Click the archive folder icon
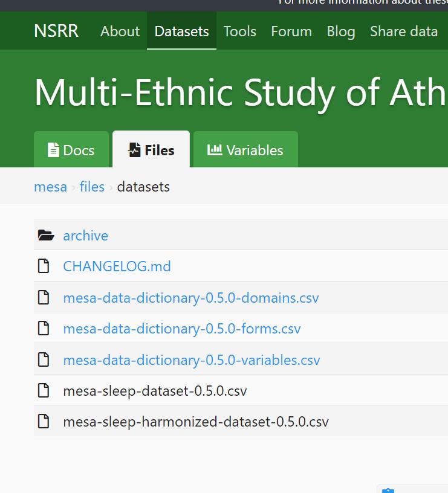This screenshot has height=493, width=448. 45,236
